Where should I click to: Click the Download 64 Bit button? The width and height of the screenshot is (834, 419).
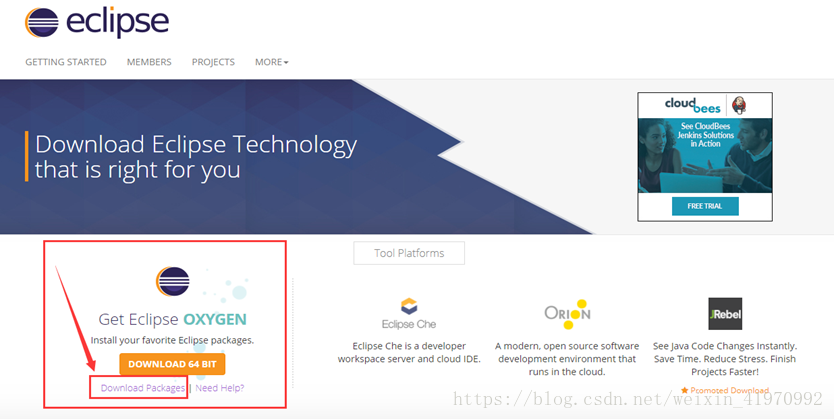(172, 364)
